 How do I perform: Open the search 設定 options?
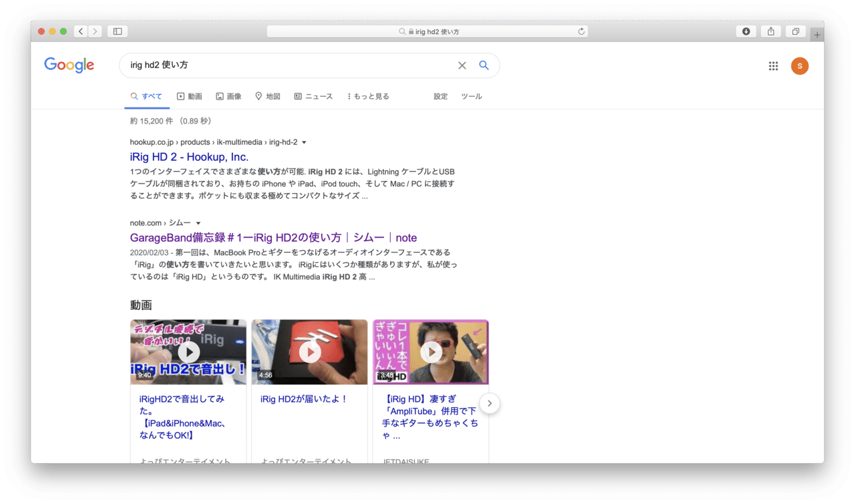coord(440,96)
